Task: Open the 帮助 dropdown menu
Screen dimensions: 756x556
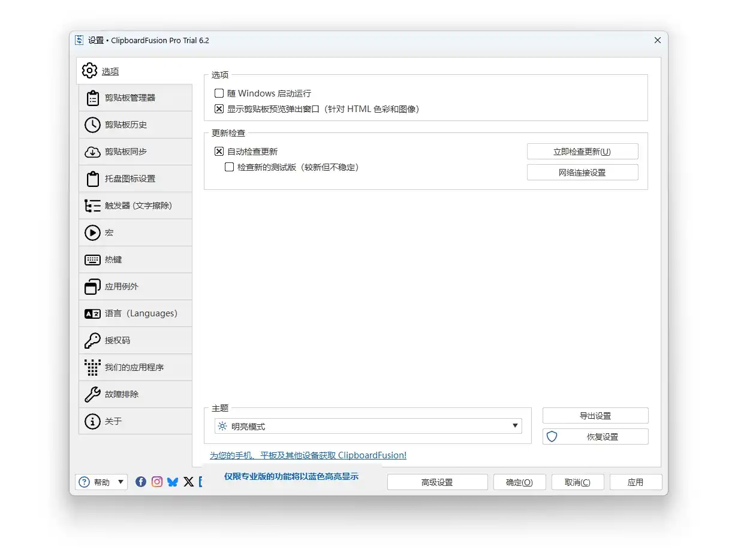Action: pos(101,482)
